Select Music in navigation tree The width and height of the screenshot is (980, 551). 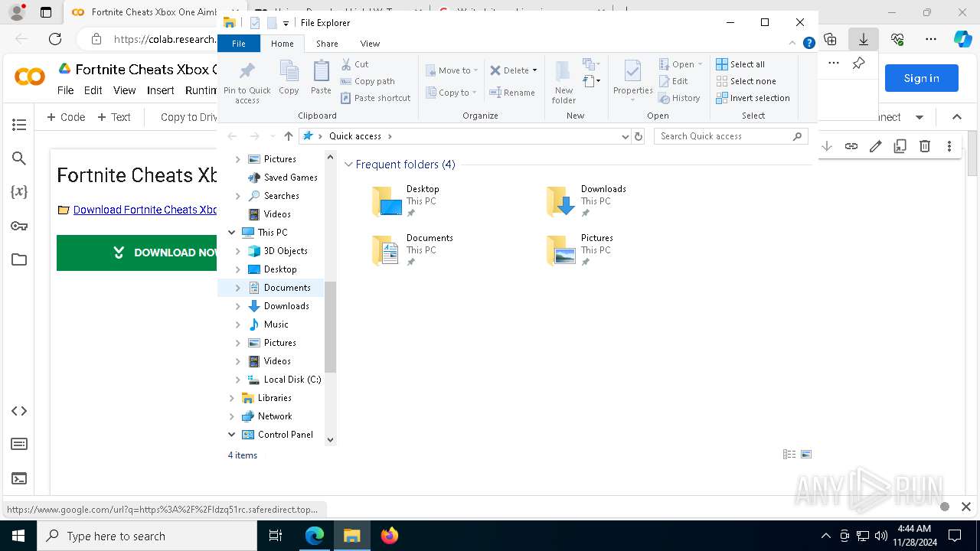pos(276,324)
